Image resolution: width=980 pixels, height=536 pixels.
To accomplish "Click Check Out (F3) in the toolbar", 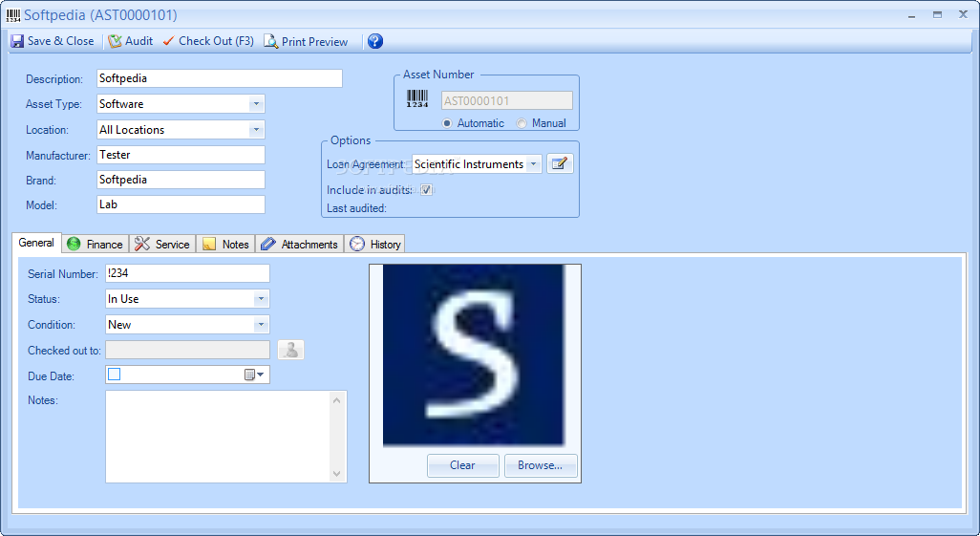I will point(208,41).
